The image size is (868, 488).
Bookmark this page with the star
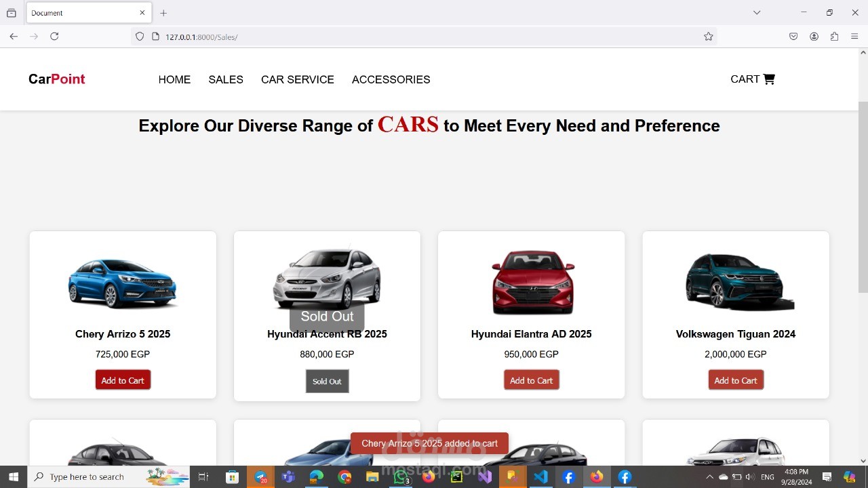tap(709, 37)
